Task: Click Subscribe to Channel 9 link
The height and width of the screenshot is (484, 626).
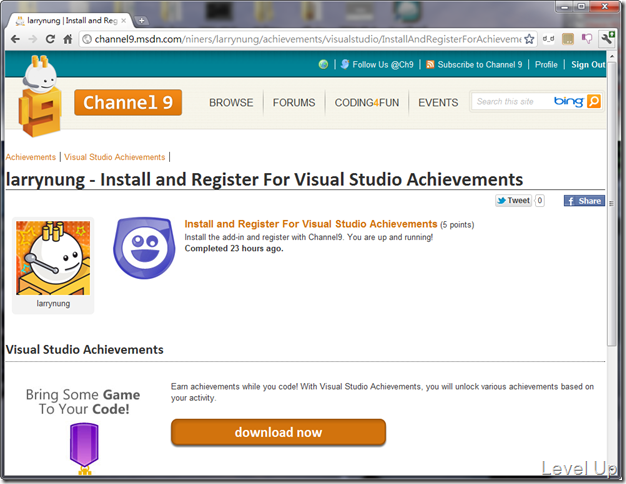Action: tap(479, 65)
